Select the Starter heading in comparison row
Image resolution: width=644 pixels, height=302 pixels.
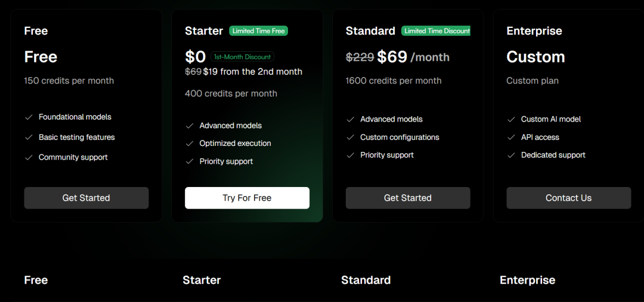coord(202,280)
